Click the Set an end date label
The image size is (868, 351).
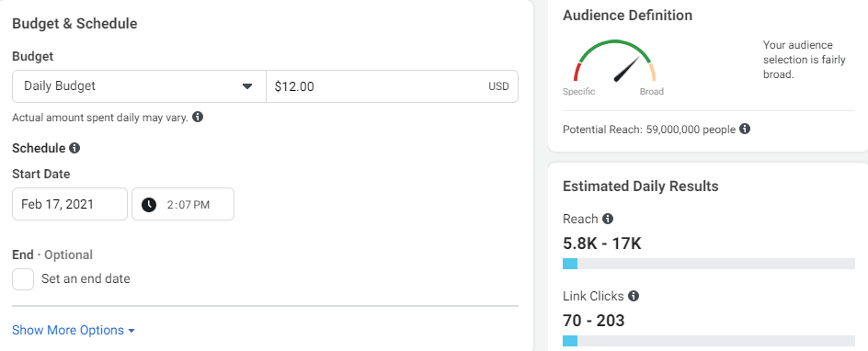click(x=86, y=279)
